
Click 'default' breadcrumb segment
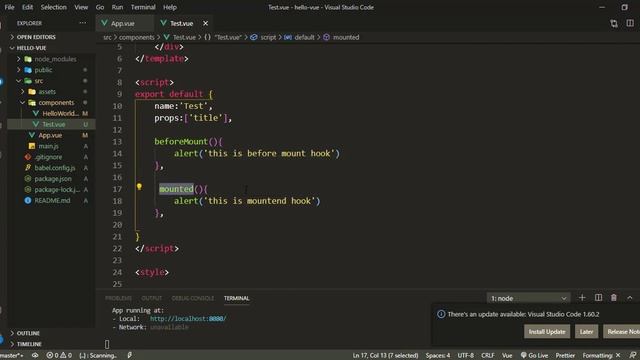(x=304, y=37)
